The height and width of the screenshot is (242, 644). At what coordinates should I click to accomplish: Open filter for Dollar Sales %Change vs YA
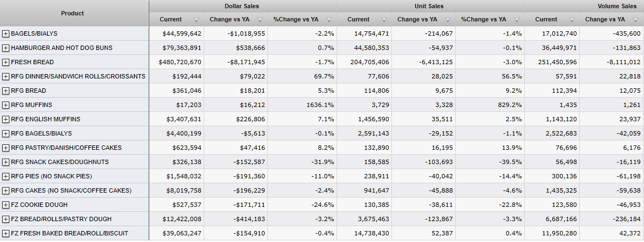tap(329, 20)
